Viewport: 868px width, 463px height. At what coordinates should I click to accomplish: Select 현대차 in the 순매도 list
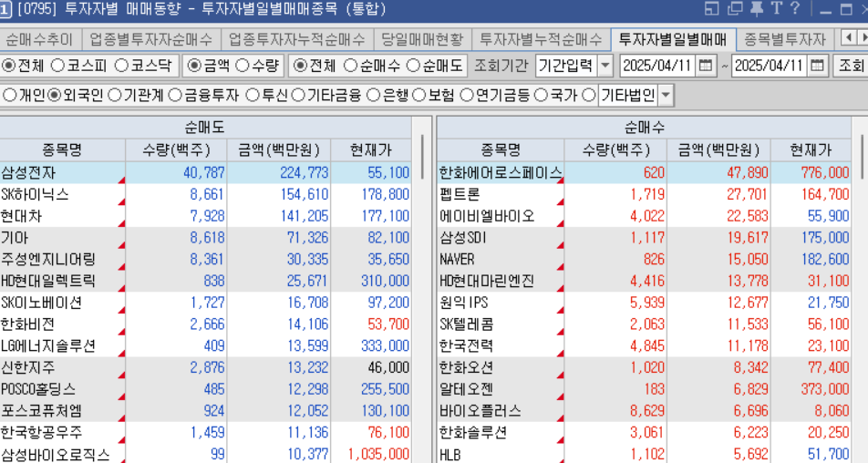click(x=205, y=216)
